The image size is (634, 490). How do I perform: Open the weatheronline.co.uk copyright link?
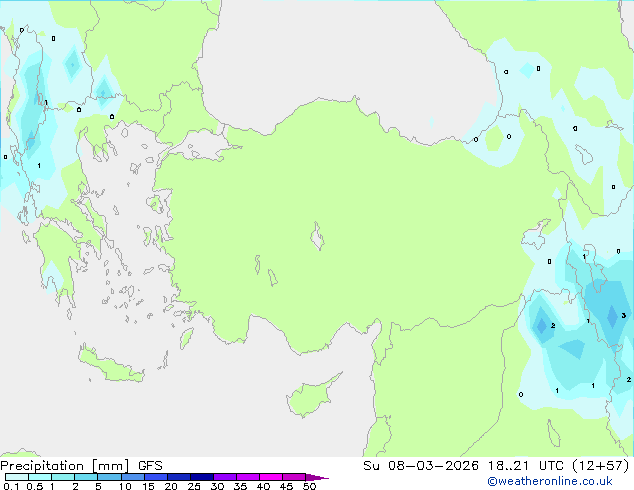coord(550,481)
